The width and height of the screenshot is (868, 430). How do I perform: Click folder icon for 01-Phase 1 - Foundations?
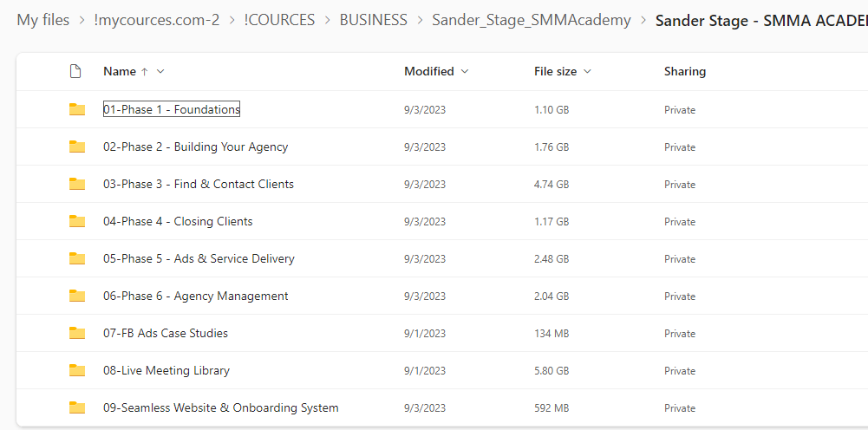[x=77, y=109]
